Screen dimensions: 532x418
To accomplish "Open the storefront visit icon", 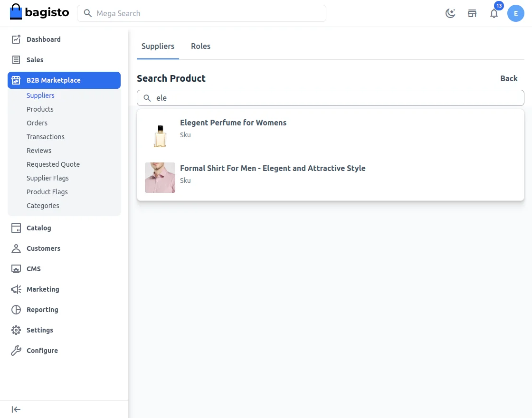I will pos(472,13).
